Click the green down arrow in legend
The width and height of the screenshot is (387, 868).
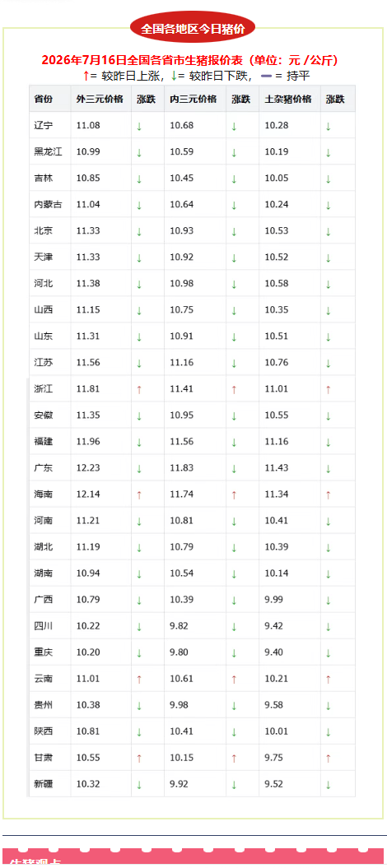click(173, 76)
